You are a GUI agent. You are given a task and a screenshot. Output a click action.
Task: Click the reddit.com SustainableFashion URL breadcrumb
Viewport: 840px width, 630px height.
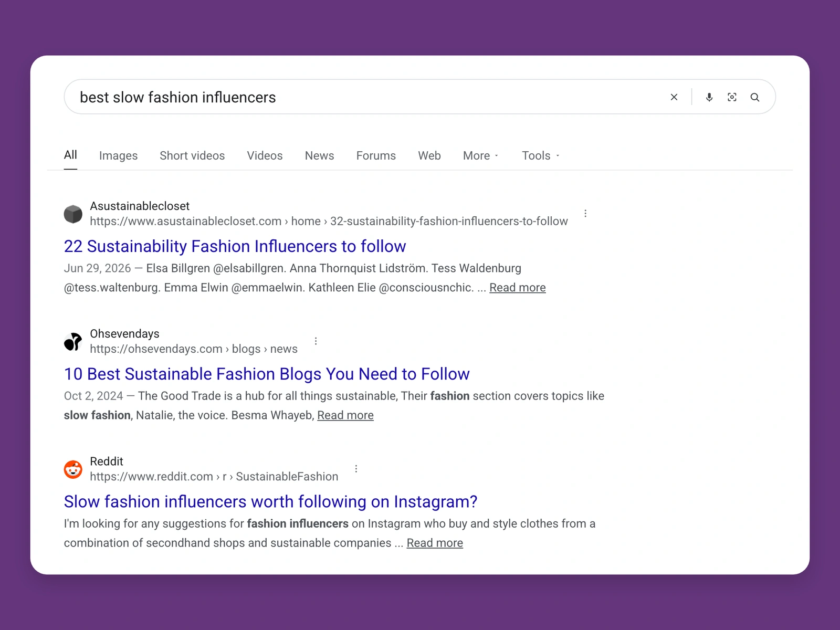point(214,476)
